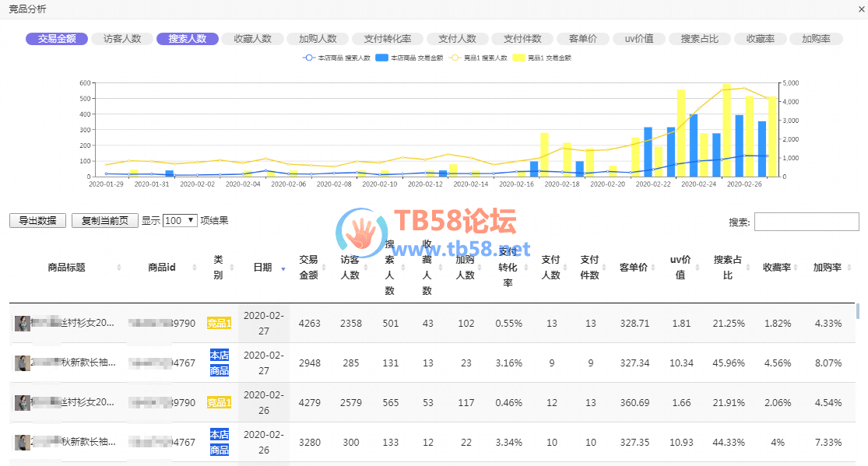This screenshot has width=868, height=466.
Task: Enable the 访客人数 metric pill
Action: click(x=122, y=39)
